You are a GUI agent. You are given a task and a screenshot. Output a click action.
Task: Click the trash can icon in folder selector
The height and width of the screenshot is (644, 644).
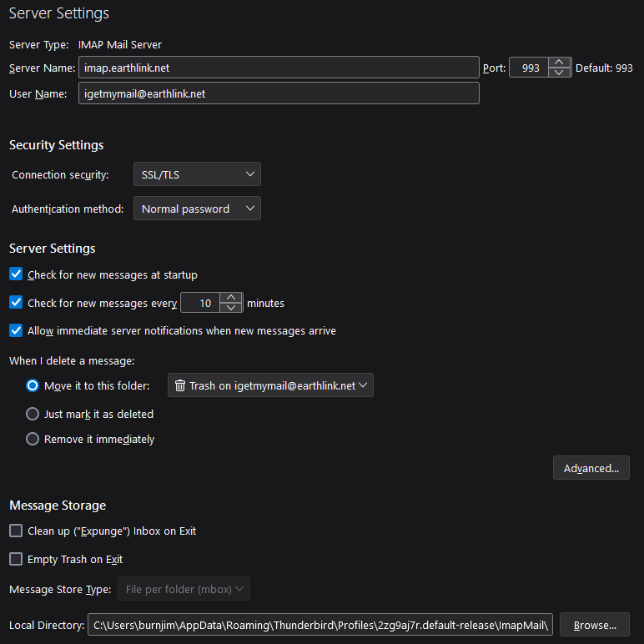180,385
